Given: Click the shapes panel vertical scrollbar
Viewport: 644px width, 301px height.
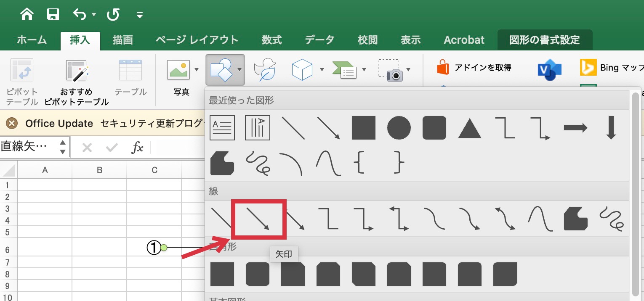Looking at the screenshot, I should tap(636, 189).
